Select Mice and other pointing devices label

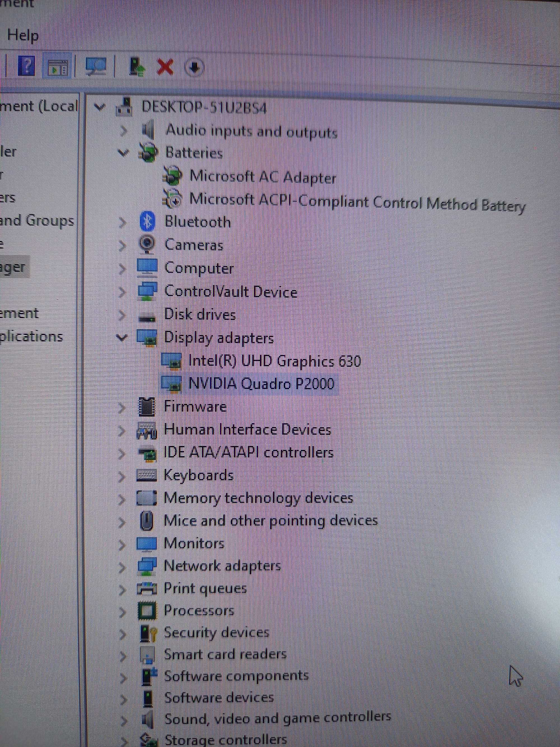pos(270,521)
